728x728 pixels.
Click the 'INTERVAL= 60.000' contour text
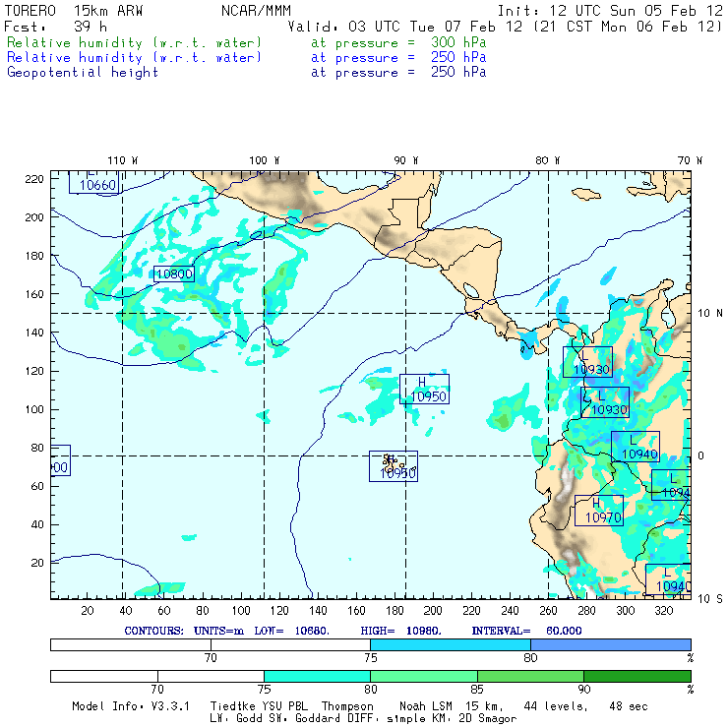(526, 631)
